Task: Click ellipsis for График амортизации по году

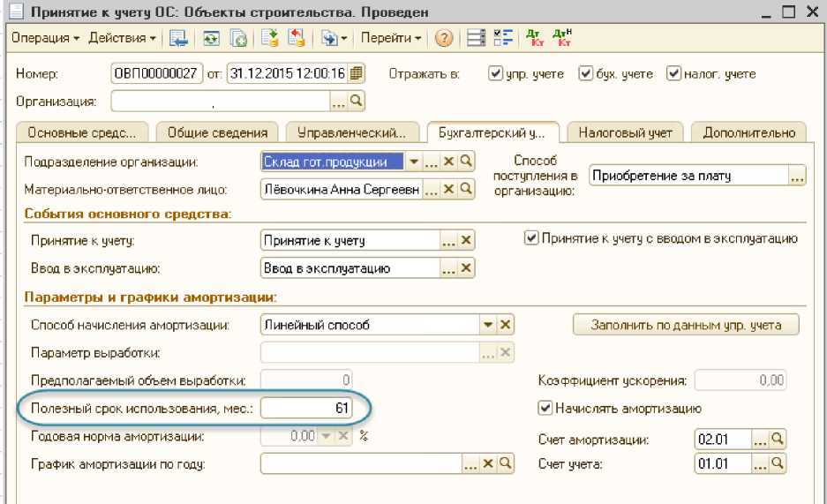Action: point(470,464)
